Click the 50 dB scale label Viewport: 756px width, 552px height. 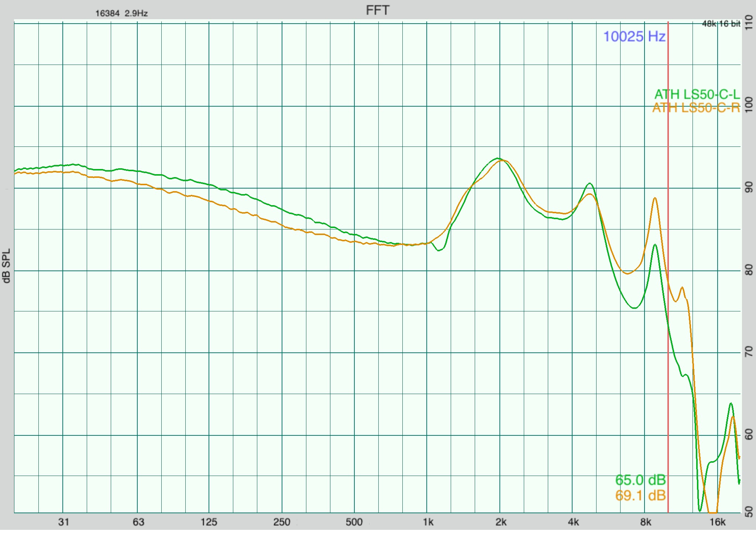pos(749,511)
